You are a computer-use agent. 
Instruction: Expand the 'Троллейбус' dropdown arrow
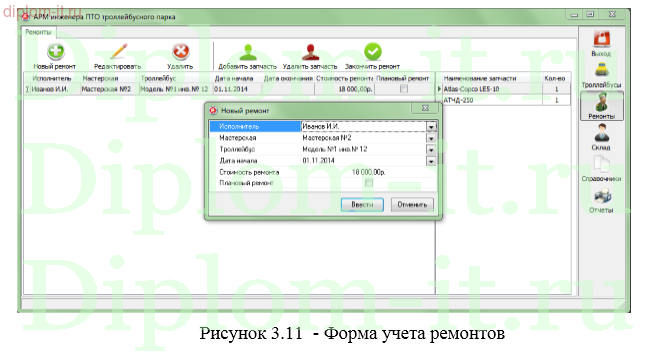point(431,150)
